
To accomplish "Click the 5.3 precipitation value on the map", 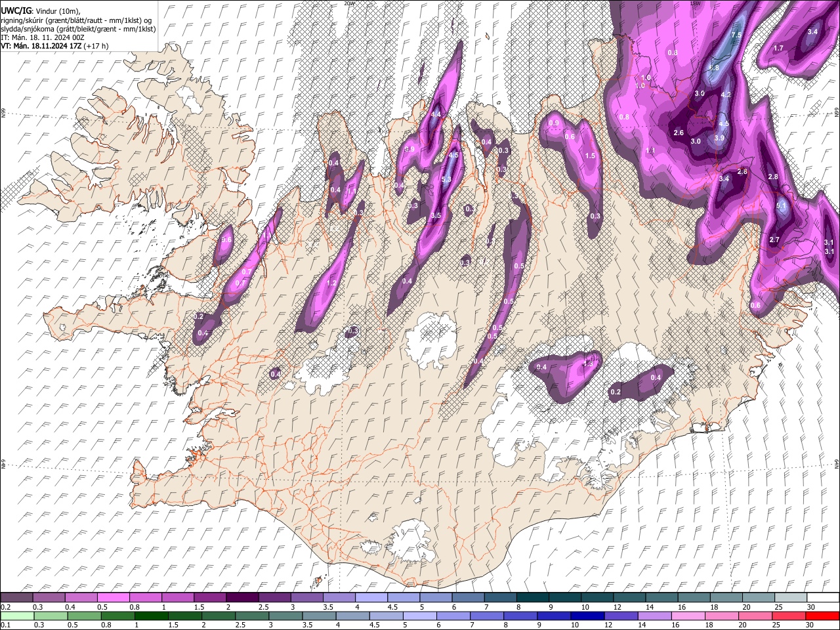I will (x=446, y=180).
